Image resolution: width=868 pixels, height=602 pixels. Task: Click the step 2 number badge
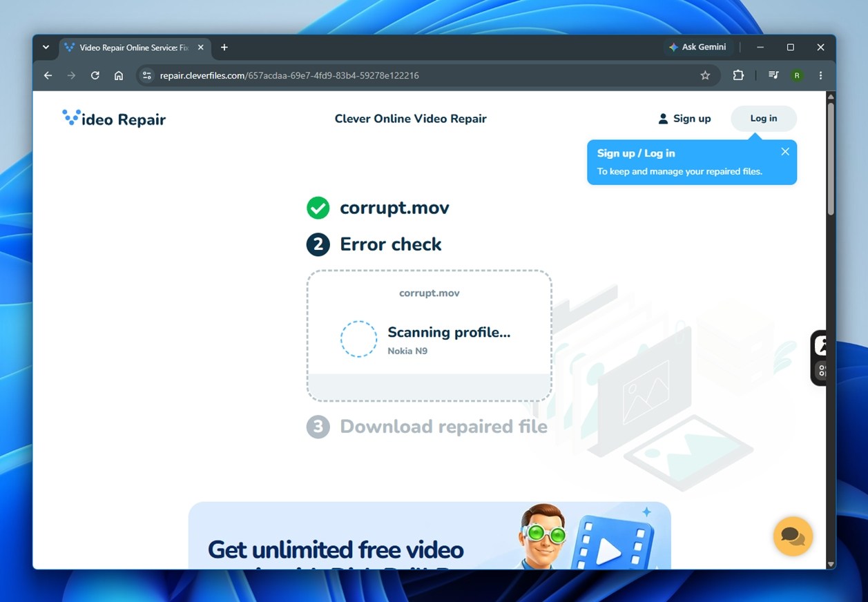(x=318, y=244)
